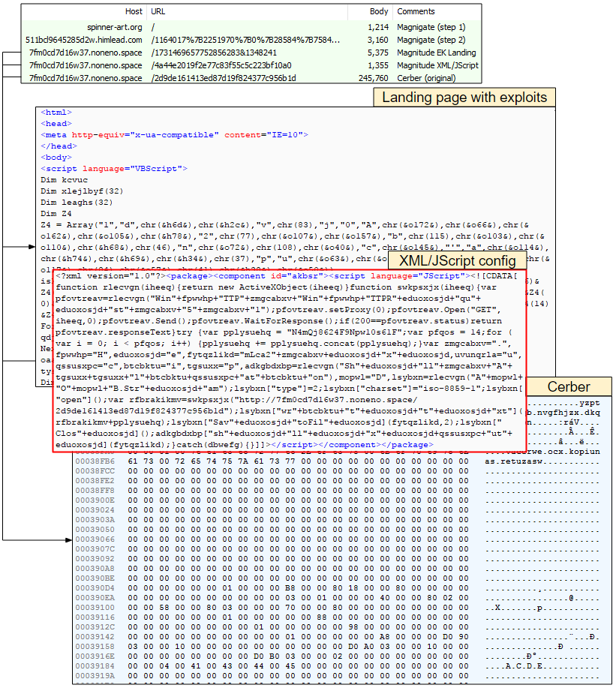Click hex offset 0003900E
Viewport: 616px width, 688px height.
tap(95, 500)
